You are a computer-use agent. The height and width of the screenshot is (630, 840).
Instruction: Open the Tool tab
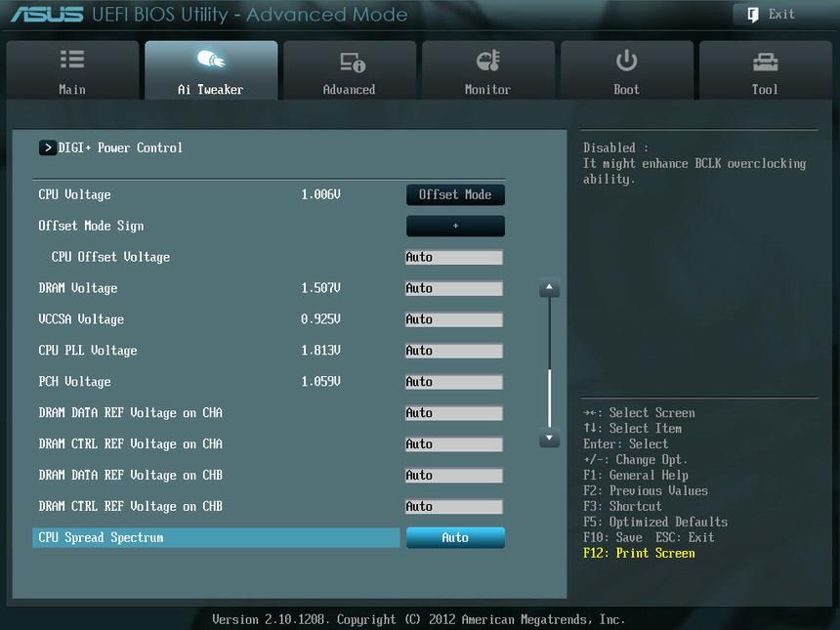(765, 70)
